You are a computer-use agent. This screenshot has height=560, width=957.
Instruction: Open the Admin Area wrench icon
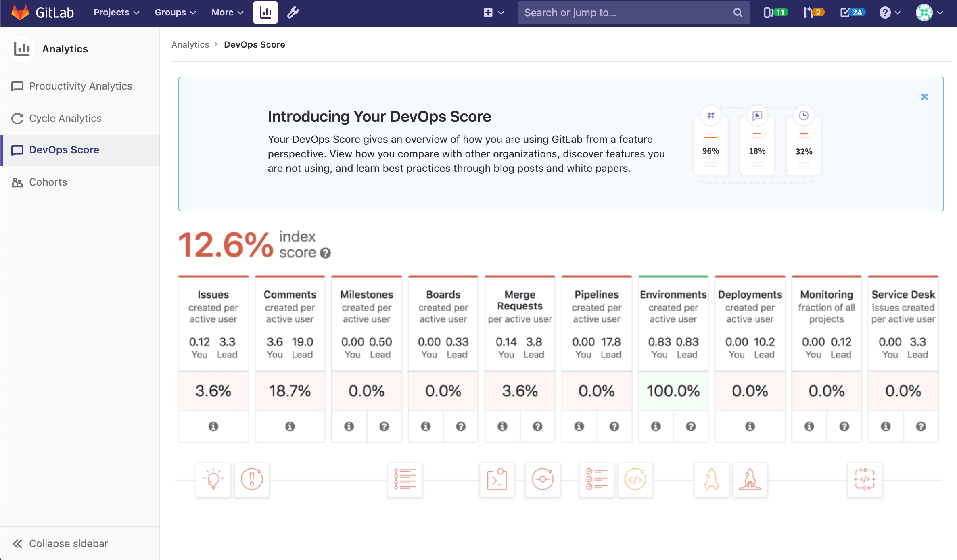[293, 13]
